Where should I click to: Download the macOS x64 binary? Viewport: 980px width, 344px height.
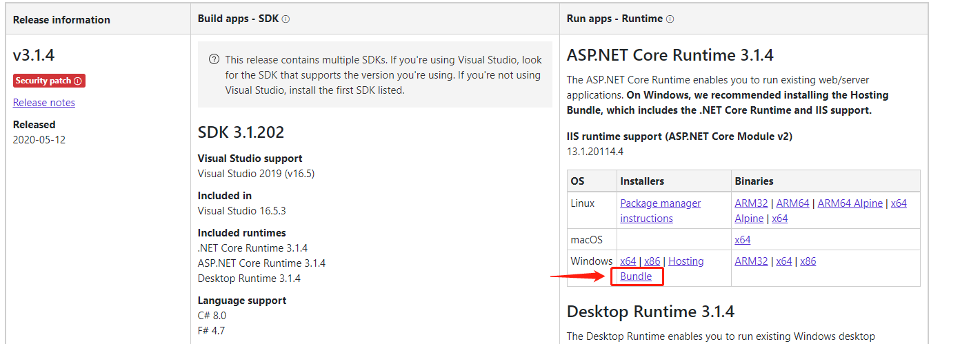pos(743,240)
